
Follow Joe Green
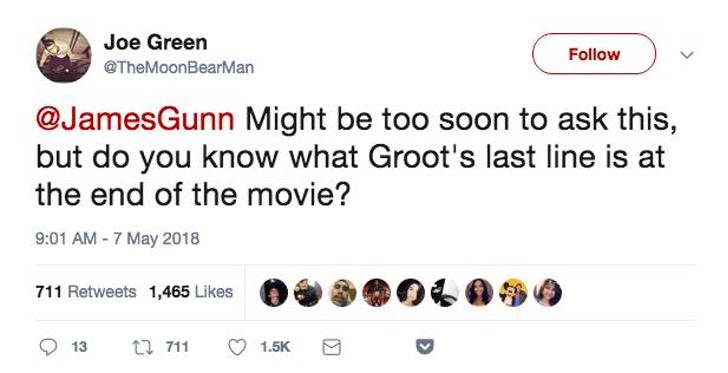[594, 54]
